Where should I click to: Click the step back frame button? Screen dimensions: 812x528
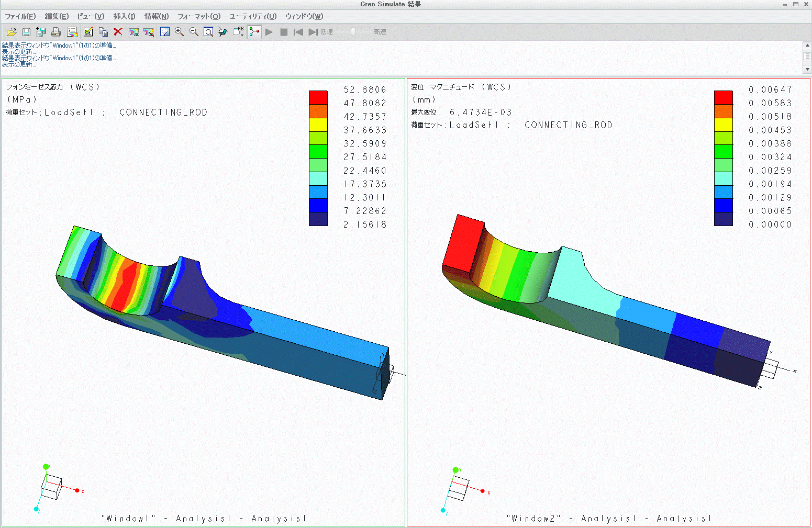(298, 32)
